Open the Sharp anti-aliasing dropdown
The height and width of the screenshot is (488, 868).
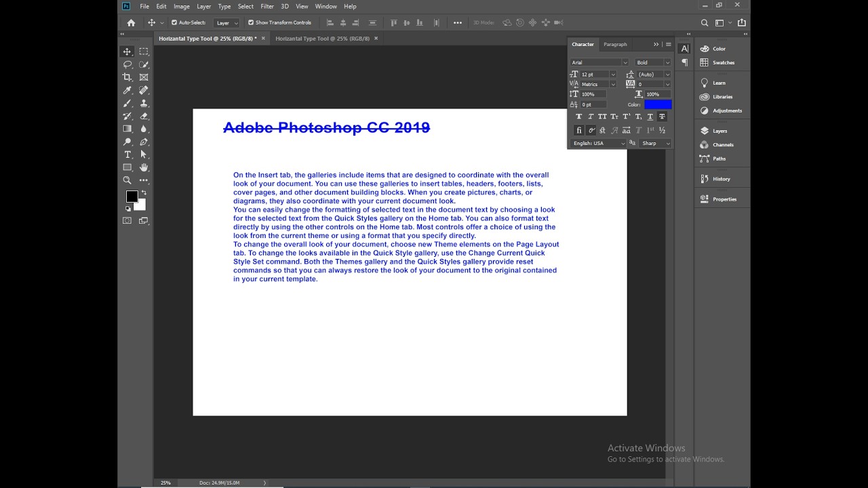click(x=656, y=143)
